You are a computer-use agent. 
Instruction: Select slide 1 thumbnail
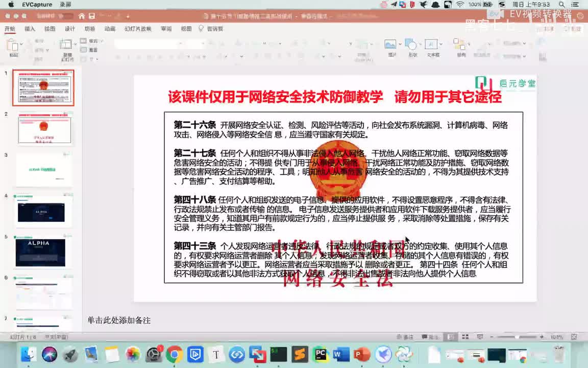pyautogui.click(x=43, y=87)
